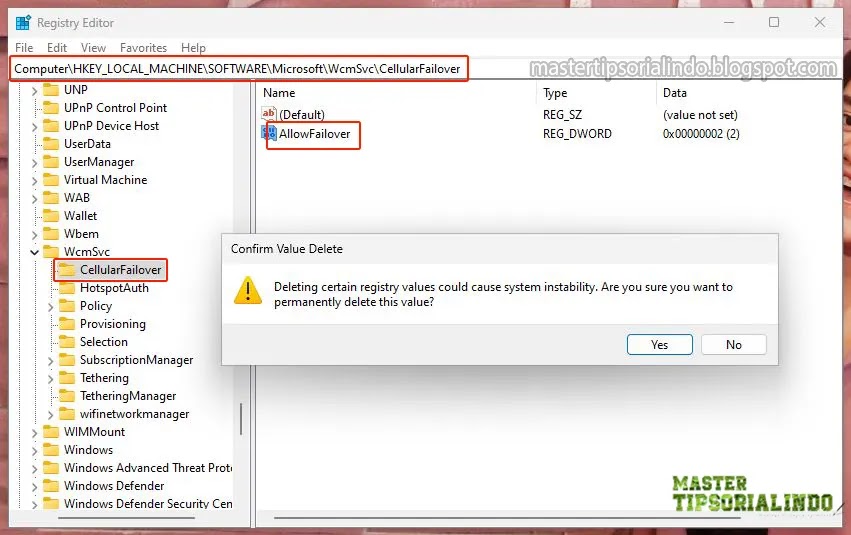Cancel deletion with the No button

(734, 345)
